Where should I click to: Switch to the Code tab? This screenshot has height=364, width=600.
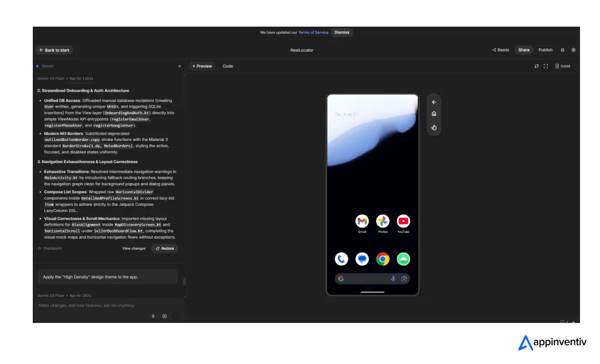(228, 66)
